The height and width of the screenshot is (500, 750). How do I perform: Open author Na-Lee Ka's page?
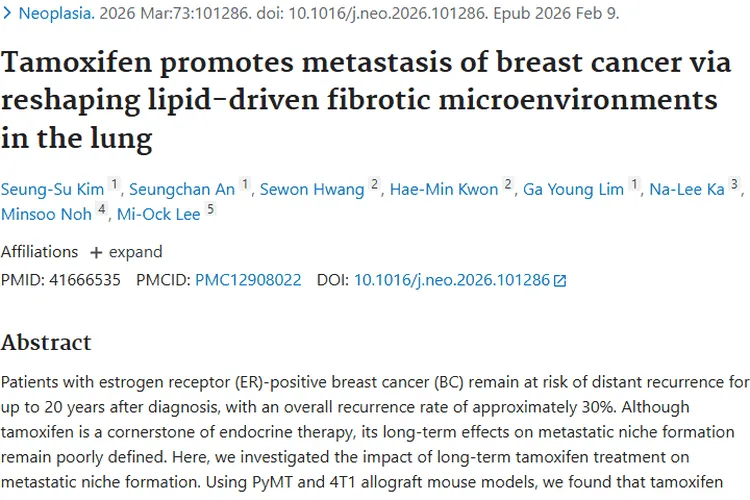[x=689, y=190]
